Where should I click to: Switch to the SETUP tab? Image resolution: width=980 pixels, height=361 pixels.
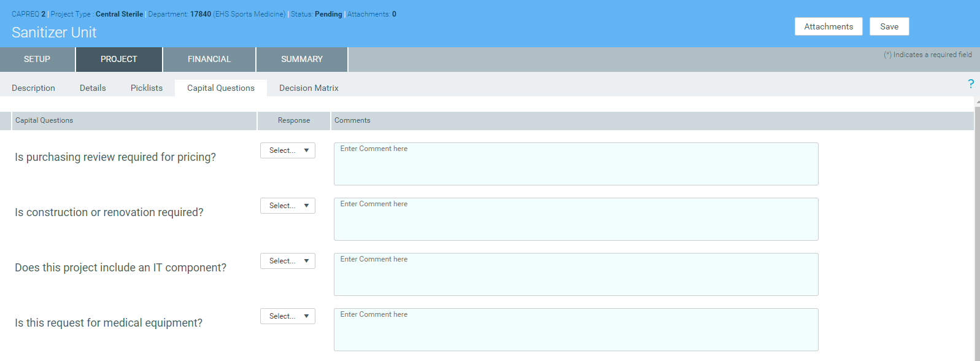click(37, 60)
